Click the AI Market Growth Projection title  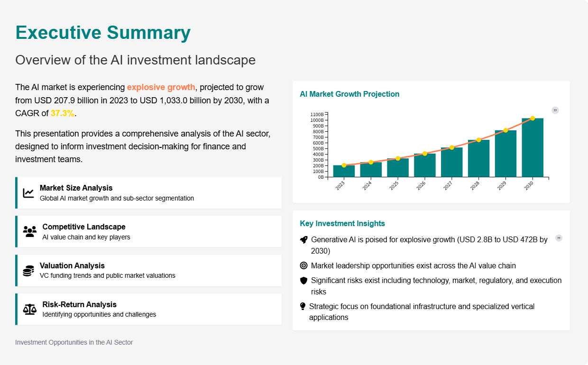(x=349, y=94)
